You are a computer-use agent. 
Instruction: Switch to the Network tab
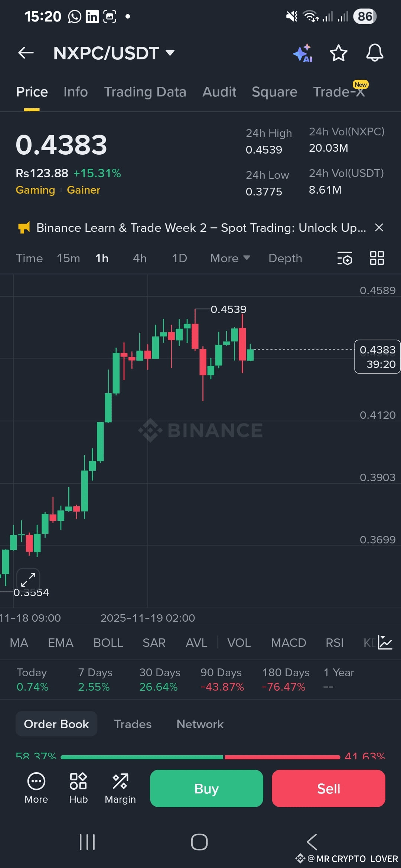[x=200, y=724]
